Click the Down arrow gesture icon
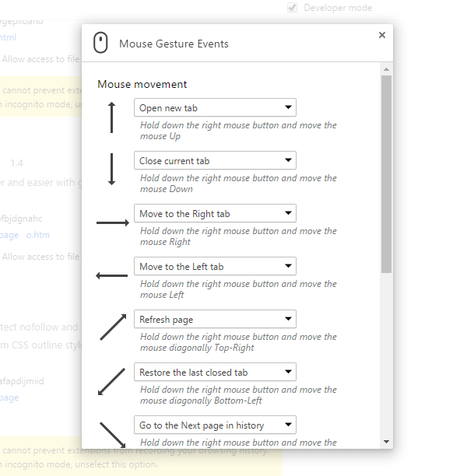 (x=112, y=169)
